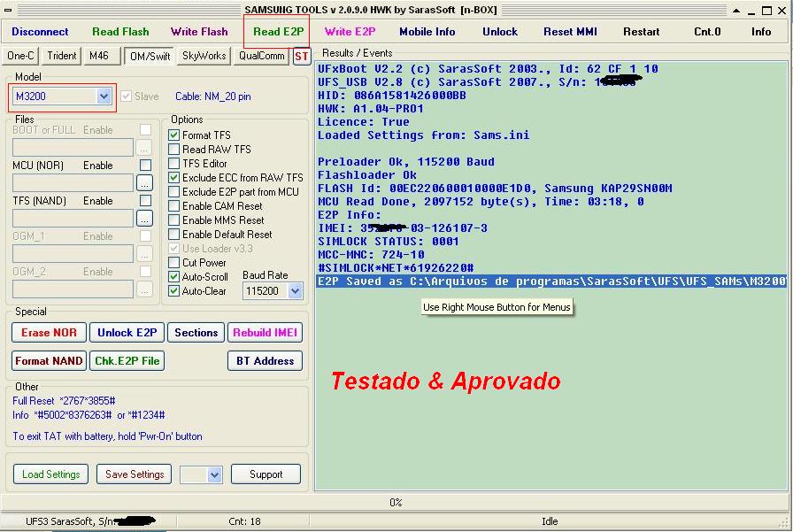
Task: Click the Read E2P button
Action: click(278, 31)
